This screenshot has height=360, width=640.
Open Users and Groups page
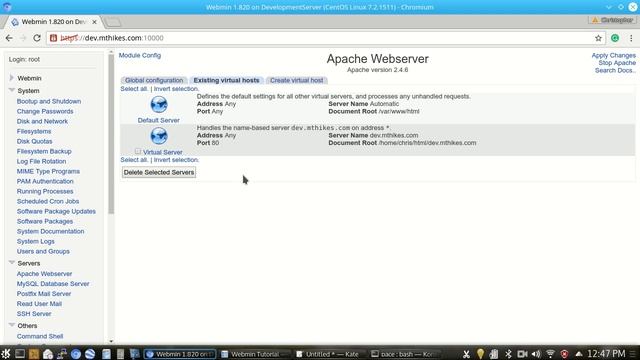tap(43, 251)
